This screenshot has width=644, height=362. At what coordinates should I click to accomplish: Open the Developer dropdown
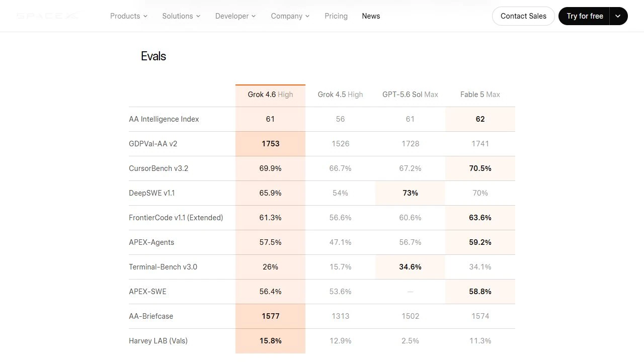235,16
